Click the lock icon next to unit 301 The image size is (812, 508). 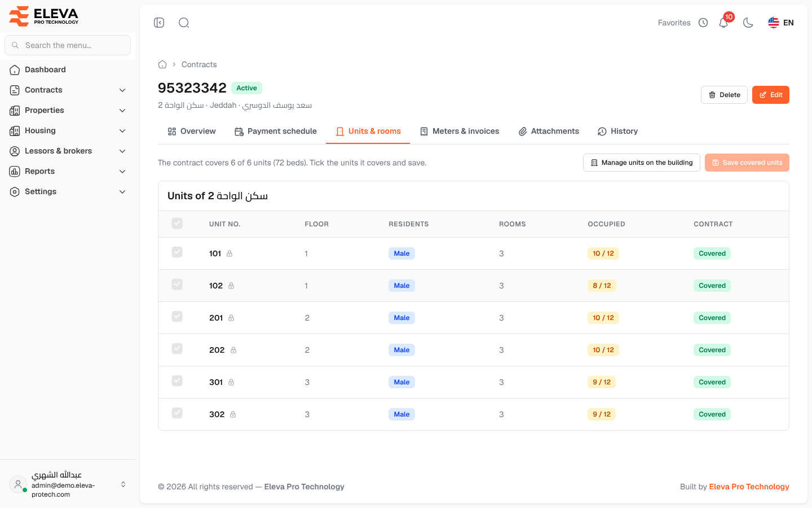coord(231,382)
